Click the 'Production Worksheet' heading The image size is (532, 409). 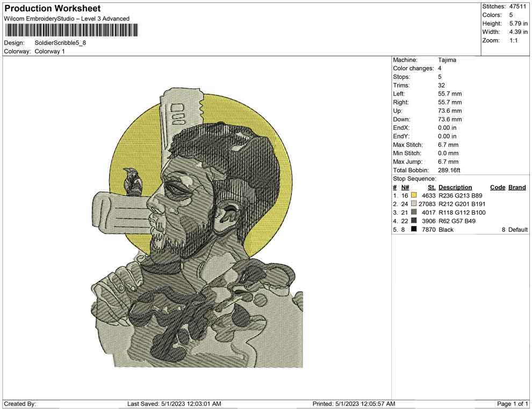[x=53, y=9]
